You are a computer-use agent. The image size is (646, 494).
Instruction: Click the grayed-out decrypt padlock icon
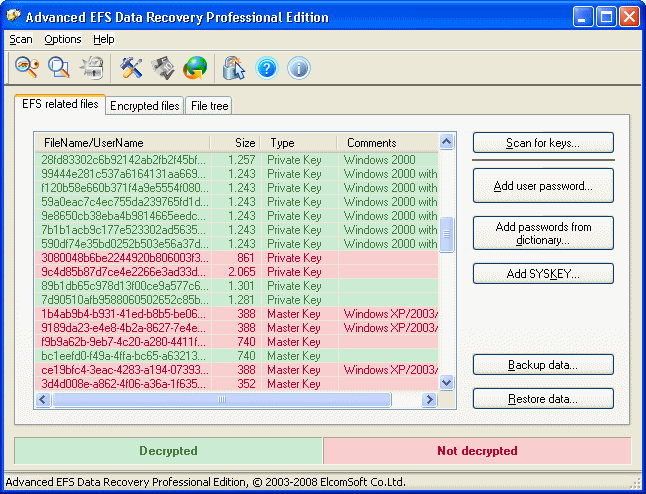tap(92, 67)
